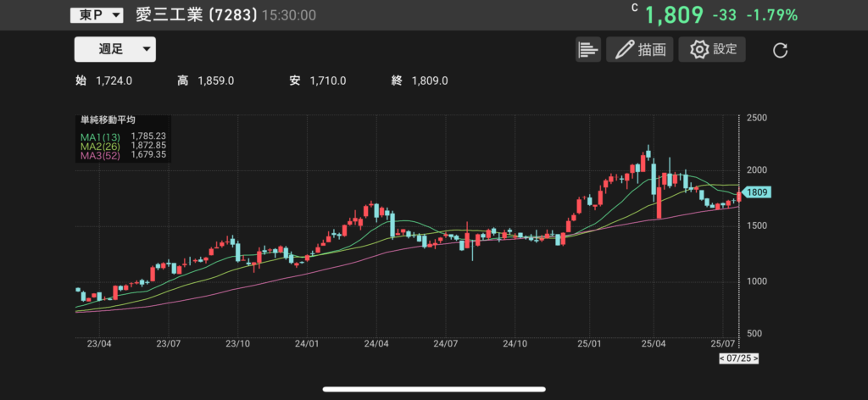Viewport: 868px width, 400px height.
Task: Open the 設定 chart settings
Action: pos(712,50)
